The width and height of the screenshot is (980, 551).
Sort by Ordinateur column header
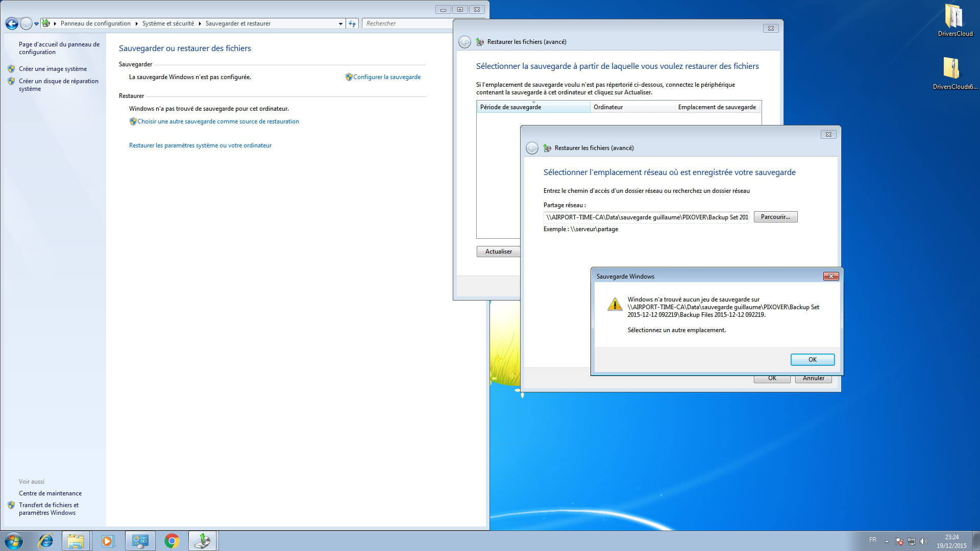tap(632, 107)
